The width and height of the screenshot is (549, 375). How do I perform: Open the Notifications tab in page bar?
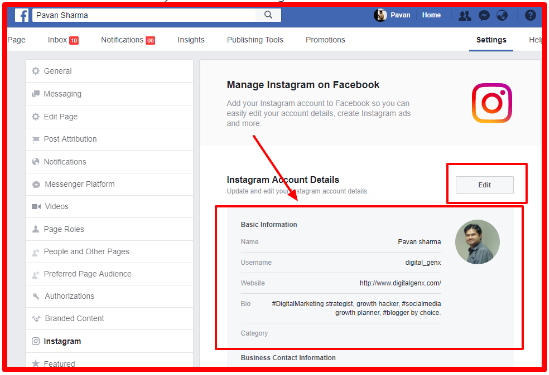click(x=128, y=40)
